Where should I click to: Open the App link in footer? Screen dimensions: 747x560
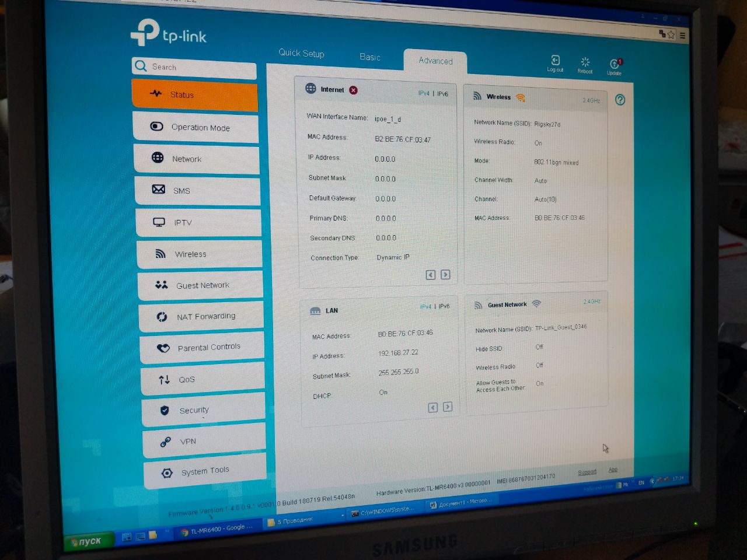coord(613,470)
